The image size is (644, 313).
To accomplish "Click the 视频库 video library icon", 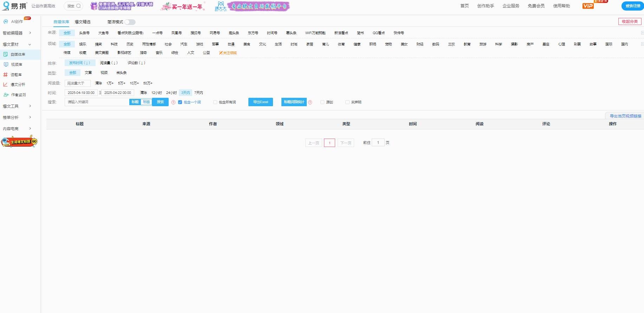I will coord(6,64).
